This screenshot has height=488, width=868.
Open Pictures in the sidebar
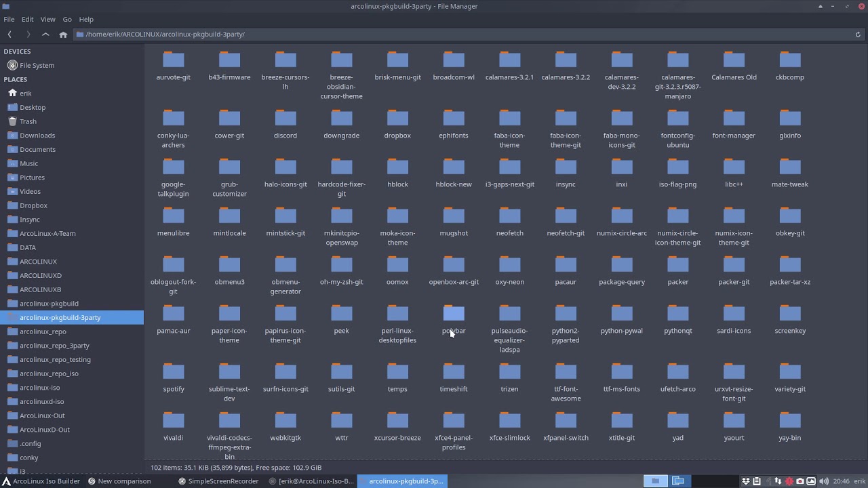(72, 178)
